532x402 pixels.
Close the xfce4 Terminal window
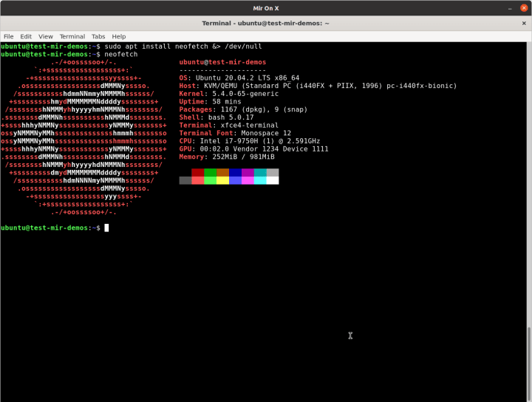pos(524,23)
